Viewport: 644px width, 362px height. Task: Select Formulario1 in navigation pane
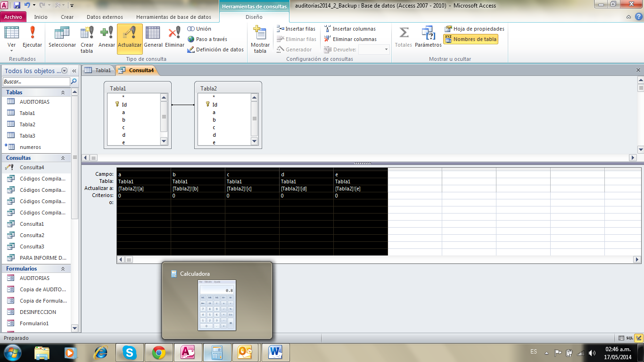point(37,323)
